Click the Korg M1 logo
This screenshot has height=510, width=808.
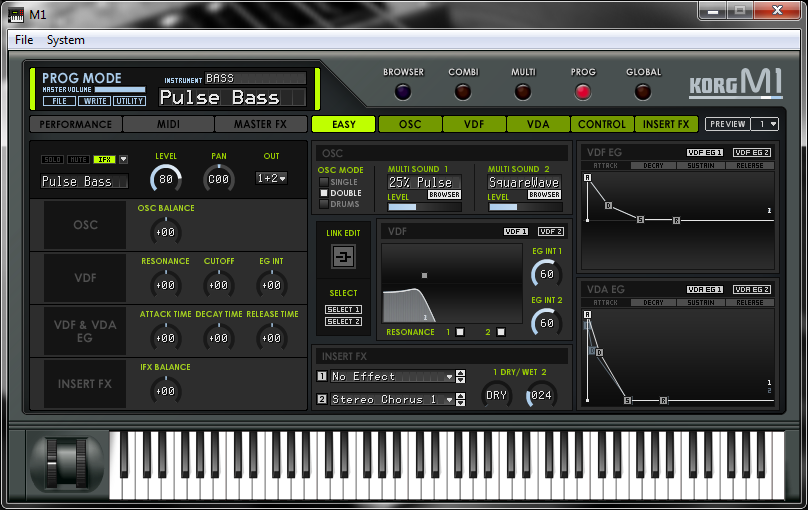coord(736,83)
